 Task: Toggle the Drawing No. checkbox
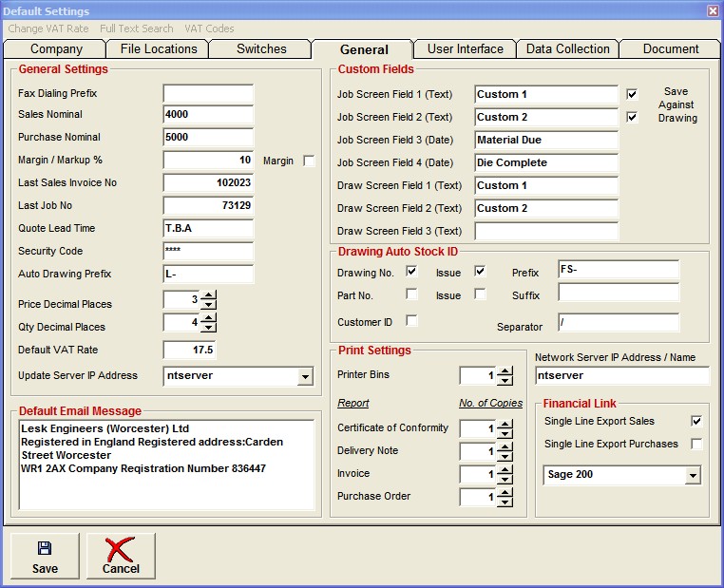click(x=411, y=272)
